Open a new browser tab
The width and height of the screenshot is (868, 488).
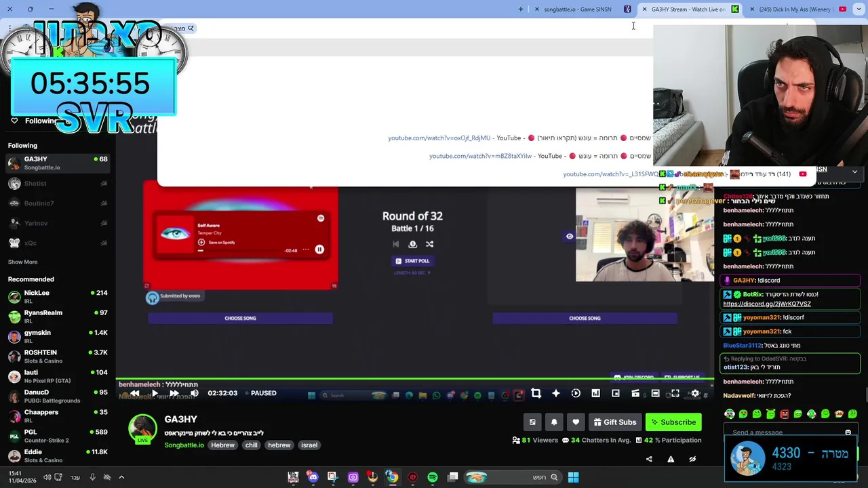click(521, 9)
